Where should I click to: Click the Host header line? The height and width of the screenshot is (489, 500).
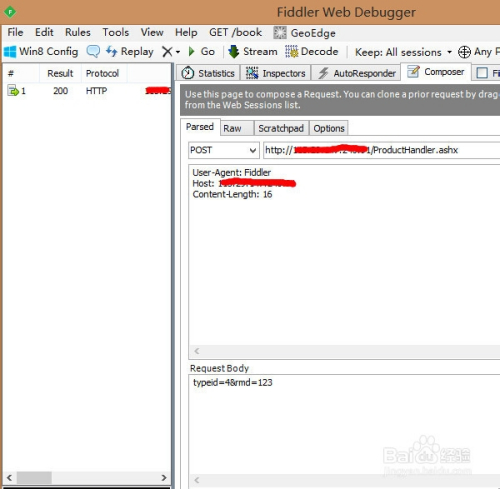[244, 183]
